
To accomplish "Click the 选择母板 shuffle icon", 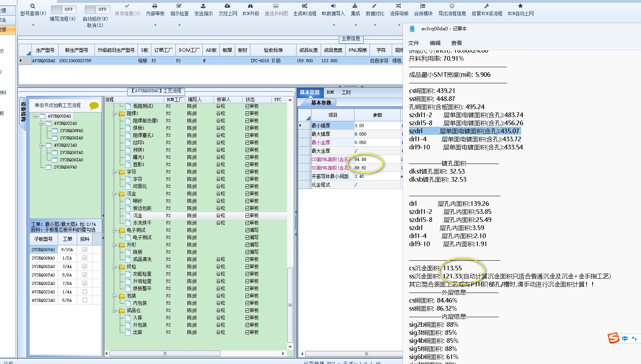I will pyautogui.click(x=399, y=6).
